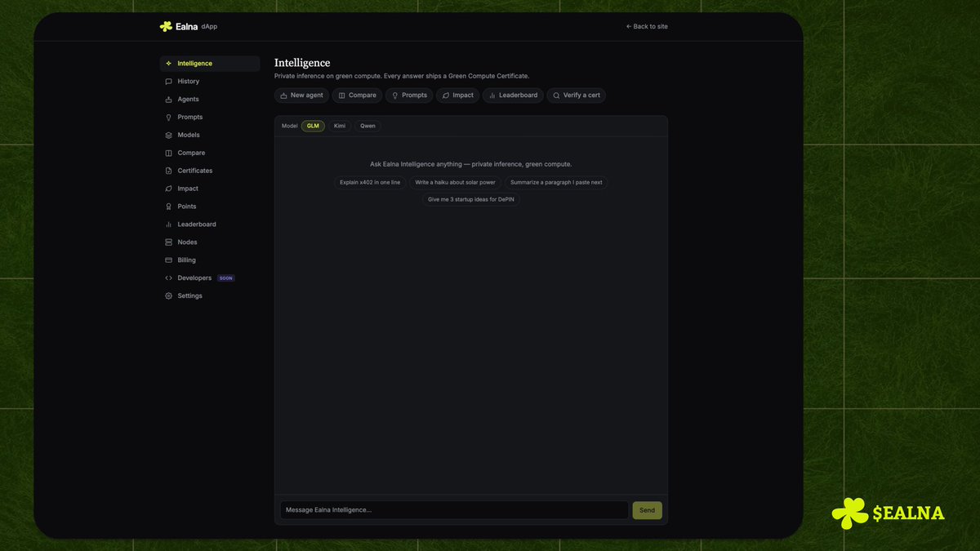Viewport: 980px width, 551px height.
Task: Open Settings in the sidebar
Action: coord(210,296)
